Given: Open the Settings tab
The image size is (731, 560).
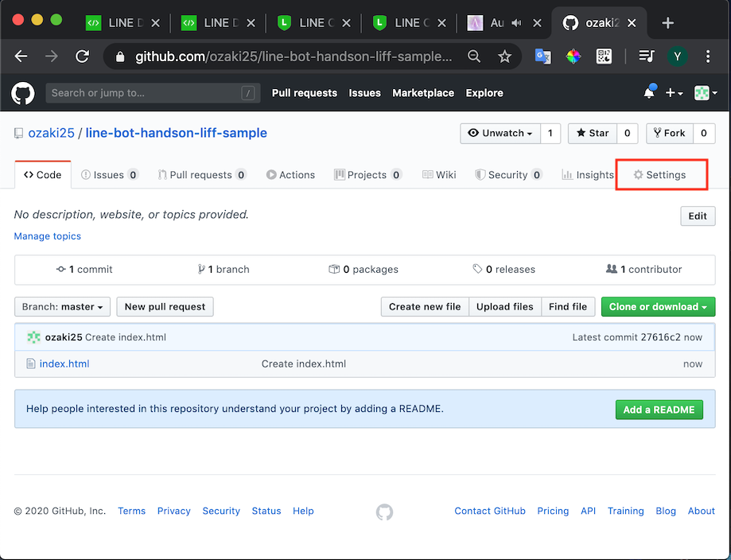Looking at the screenshot, I should (659, 175).
